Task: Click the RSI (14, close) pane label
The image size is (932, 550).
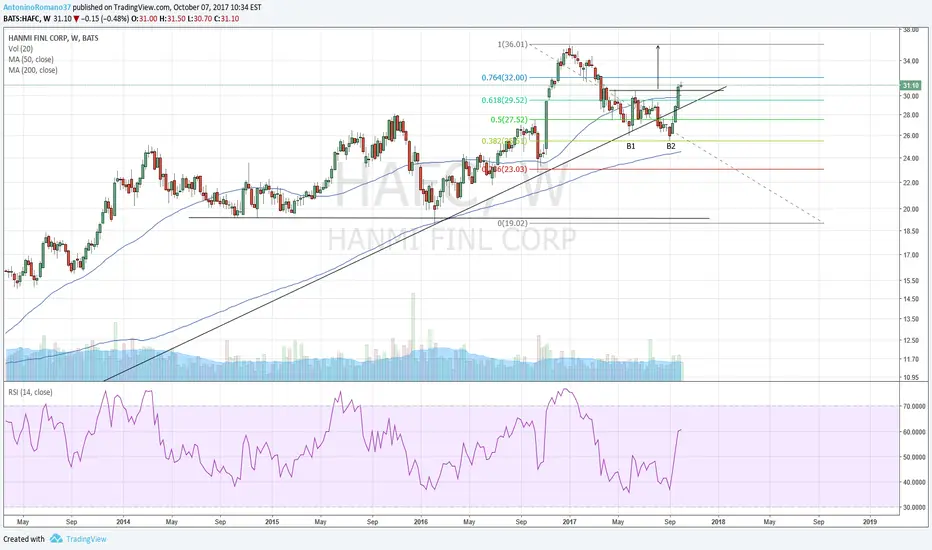Action: (x=30, y=392)
